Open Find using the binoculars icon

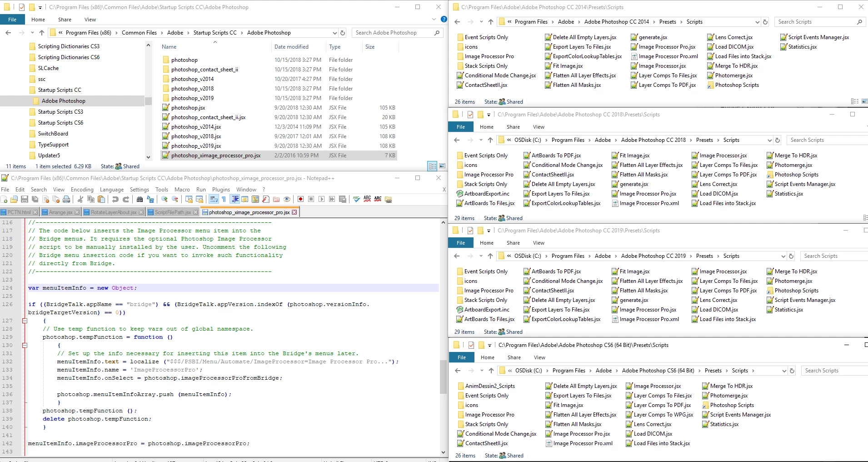point(140,199)
